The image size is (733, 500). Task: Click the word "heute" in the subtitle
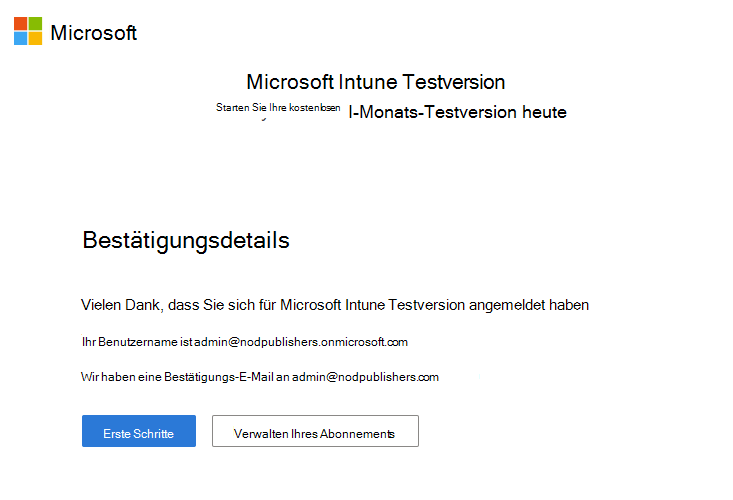click(x=544, y=113)
